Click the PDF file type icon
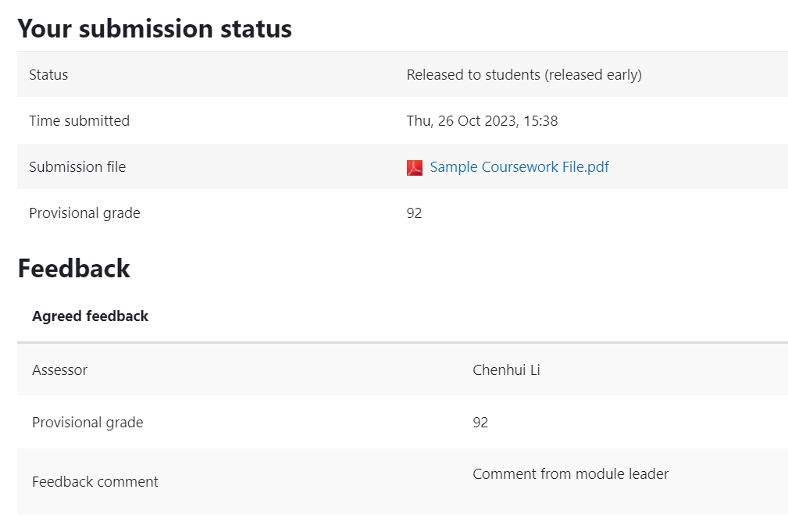The width and height of the screenshot is (788, 532). (x=414, y=166)
